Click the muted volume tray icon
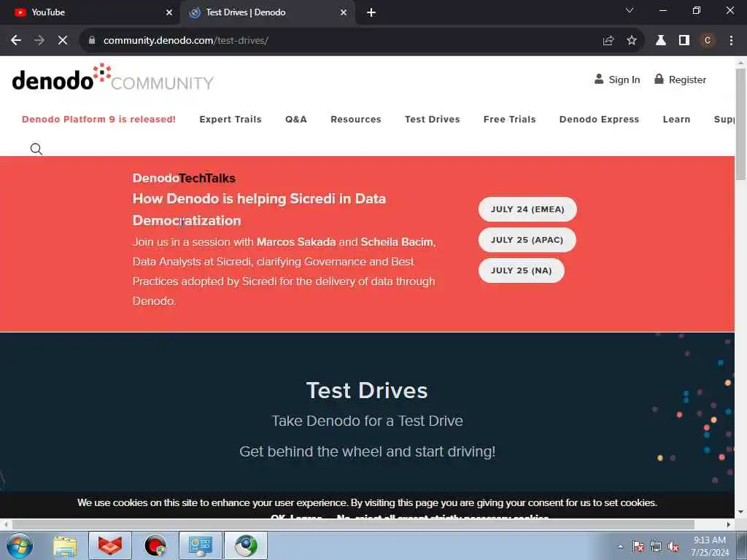 point(673,547)
